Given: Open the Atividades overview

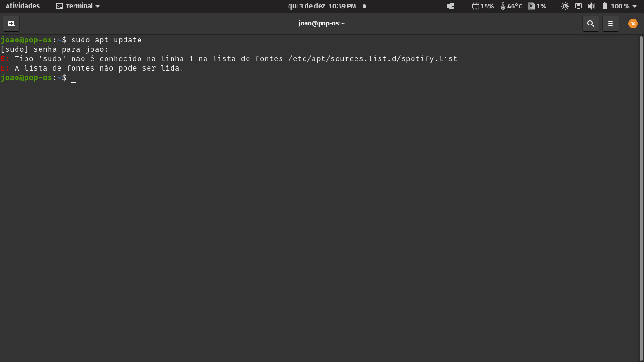Looking at the screenshot, I should click(x=23, y=6).
